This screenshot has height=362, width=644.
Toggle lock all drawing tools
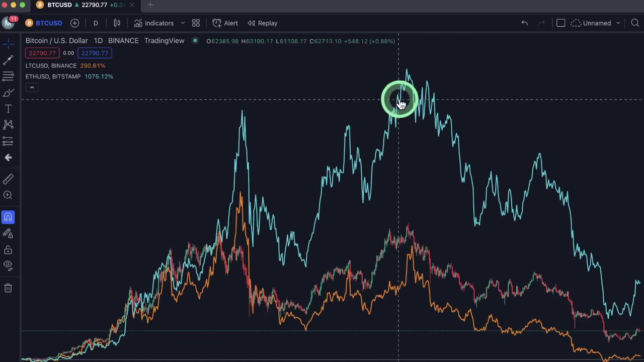click(8, 250)
